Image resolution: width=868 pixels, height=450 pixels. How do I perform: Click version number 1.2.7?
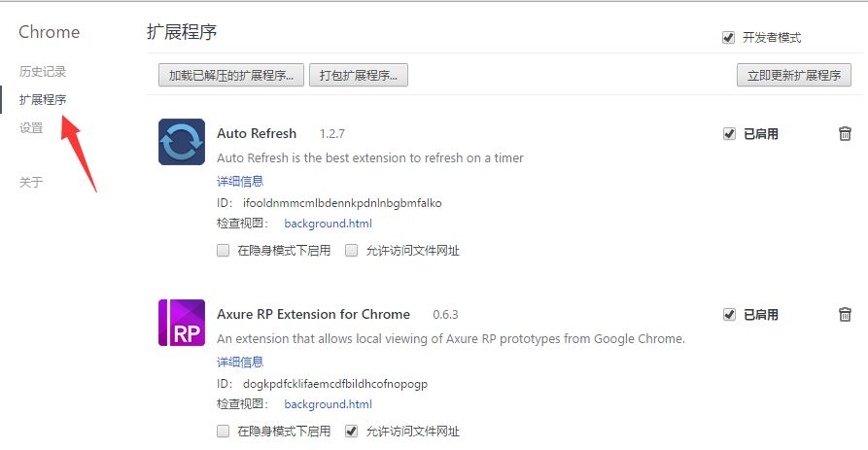pos(332,134)
